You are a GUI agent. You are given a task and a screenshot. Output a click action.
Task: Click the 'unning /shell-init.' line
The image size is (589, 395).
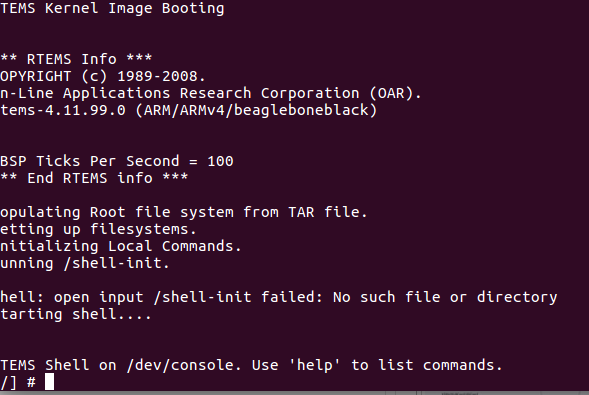pos(85,264)
